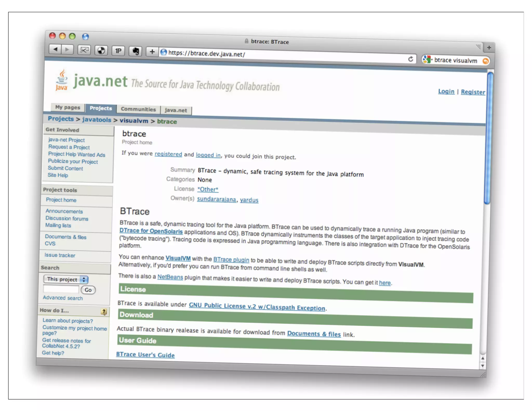Click the 1Password toolbar button
Screen dimensions: 532x411
point(118,51)
